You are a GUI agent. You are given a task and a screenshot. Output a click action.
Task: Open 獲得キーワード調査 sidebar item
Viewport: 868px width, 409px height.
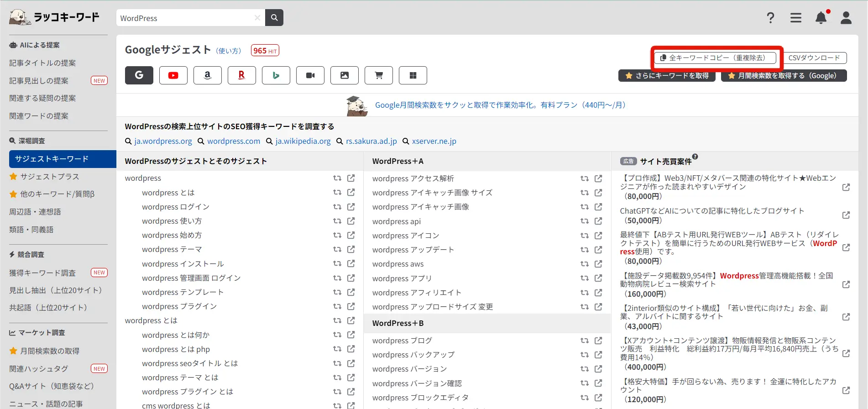click(42, 273)
